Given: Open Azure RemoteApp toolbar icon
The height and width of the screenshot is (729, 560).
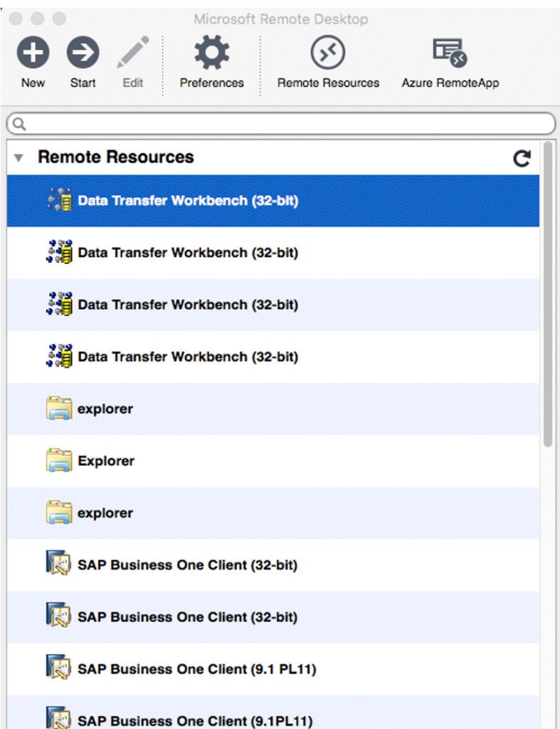Looking at the screenshot, I should click(450, 53).
